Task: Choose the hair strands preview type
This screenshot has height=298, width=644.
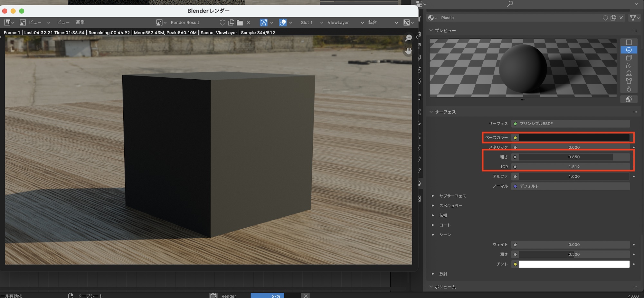Action: (x=629, y=65)
